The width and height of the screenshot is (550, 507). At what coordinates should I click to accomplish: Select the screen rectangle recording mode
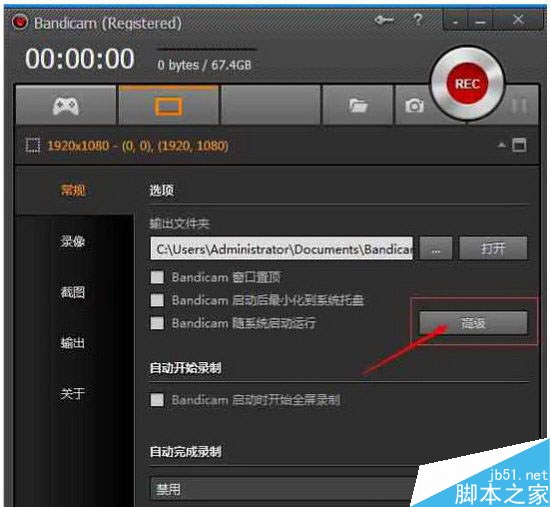coord(169,105)
